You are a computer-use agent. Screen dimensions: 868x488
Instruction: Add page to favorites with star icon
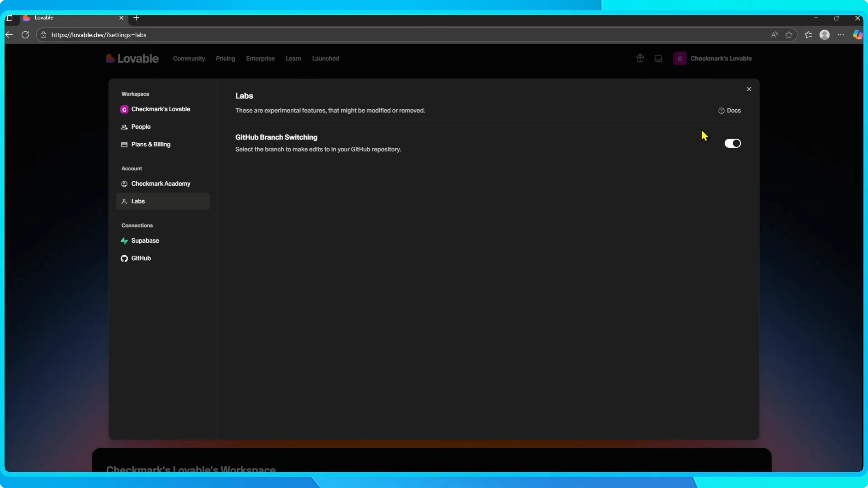point(789,35)
